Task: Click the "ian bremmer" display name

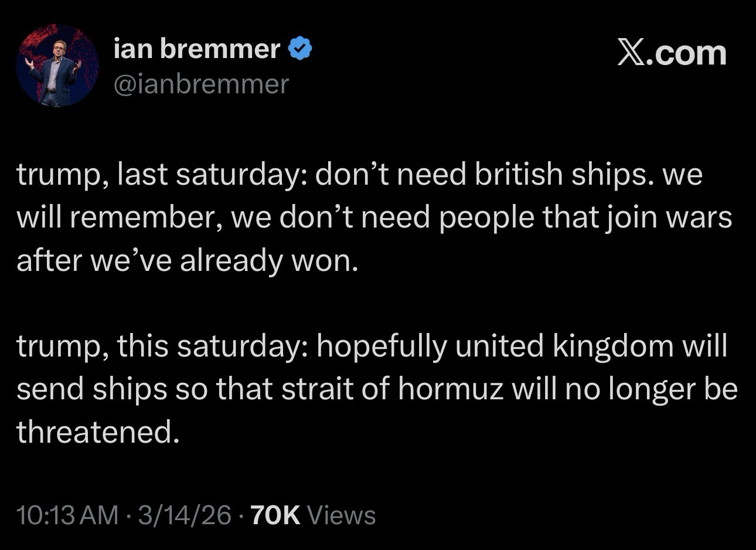Action: click(x=196, y=49)
